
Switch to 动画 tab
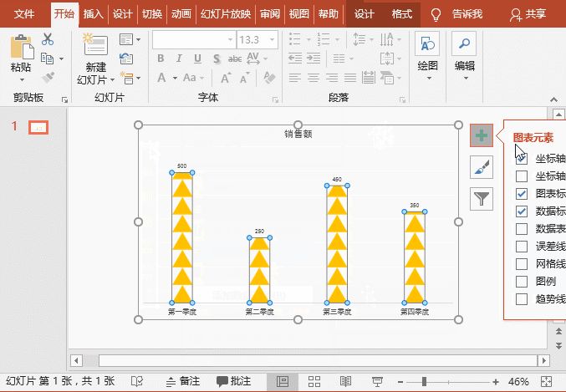click(x=181, y=14)
